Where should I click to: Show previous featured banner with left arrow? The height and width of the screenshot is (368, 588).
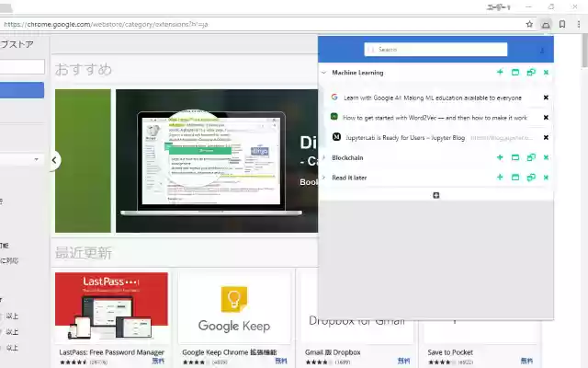tap(55, 160)
